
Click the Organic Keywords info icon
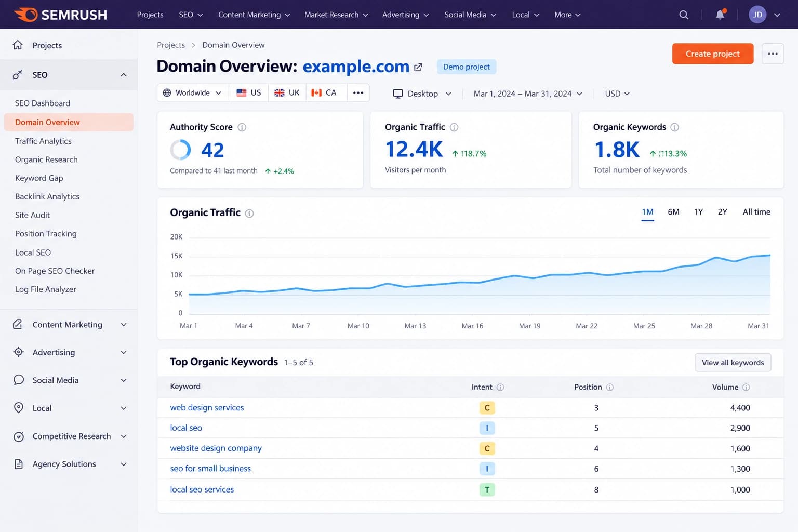tap(674, 127)
